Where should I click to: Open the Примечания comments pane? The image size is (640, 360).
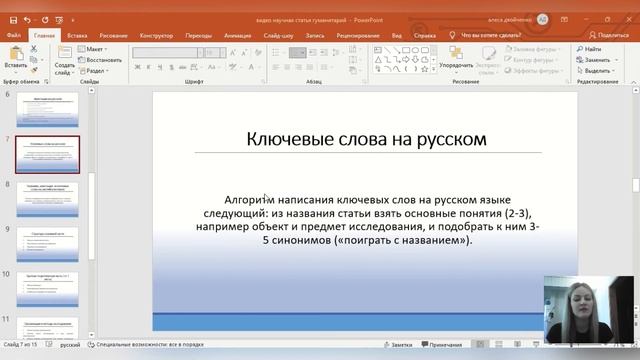point(442,344)
